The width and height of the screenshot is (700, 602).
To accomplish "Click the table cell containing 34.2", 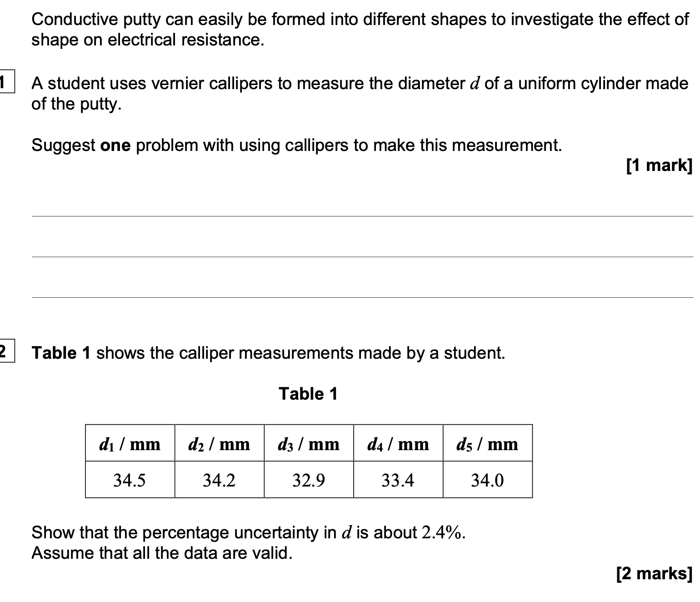I will click(x=219, y=480).
